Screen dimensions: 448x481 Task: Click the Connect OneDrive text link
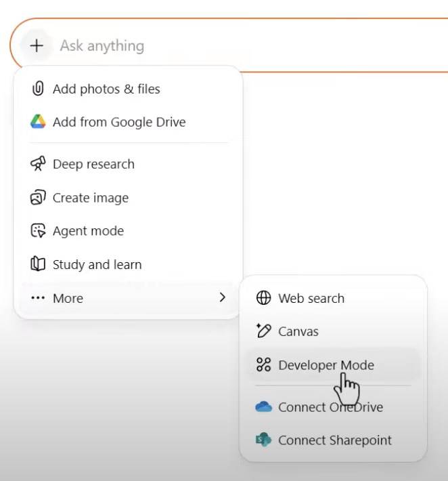pyautogui.click(x=330, y=407)
